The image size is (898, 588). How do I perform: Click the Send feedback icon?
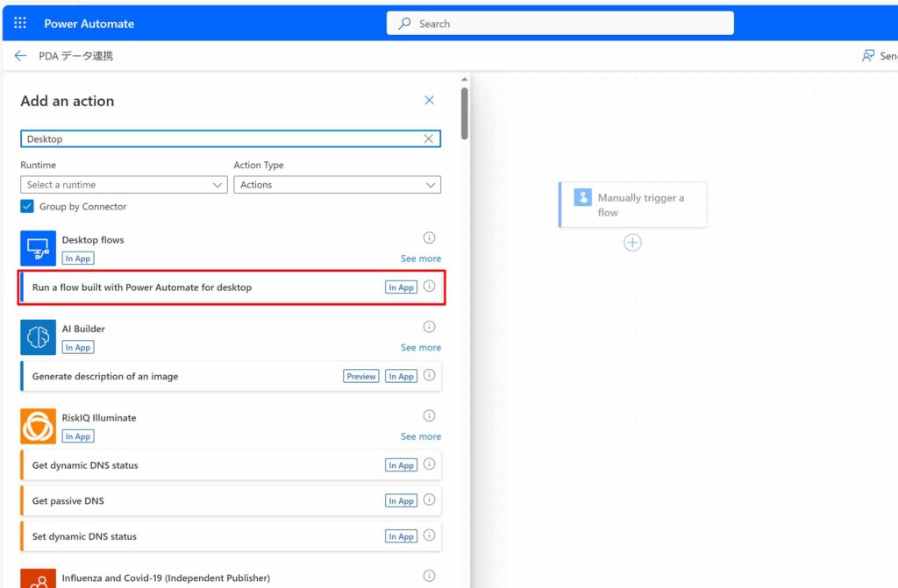coord(868,55)
